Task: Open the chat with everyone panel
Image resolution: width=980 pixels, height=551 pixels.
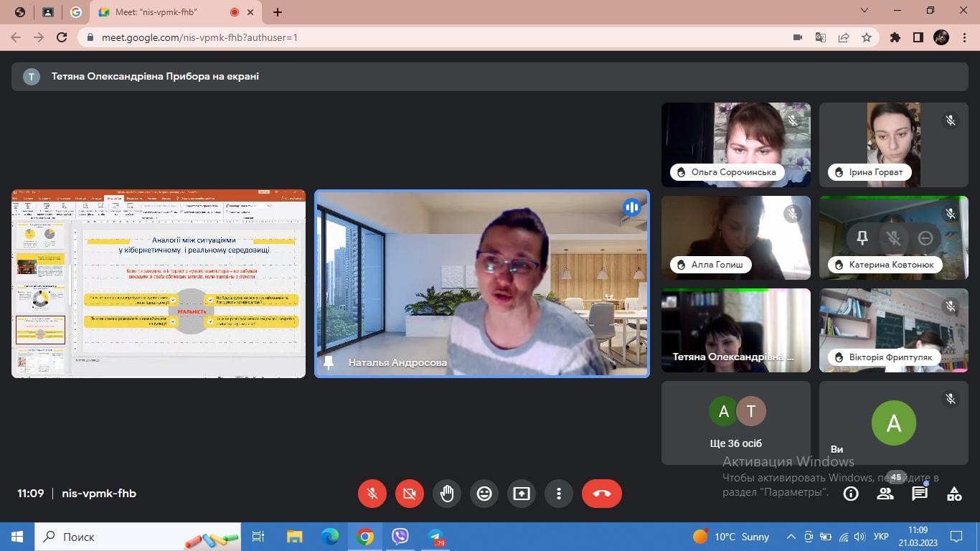Action: [920, 494]
